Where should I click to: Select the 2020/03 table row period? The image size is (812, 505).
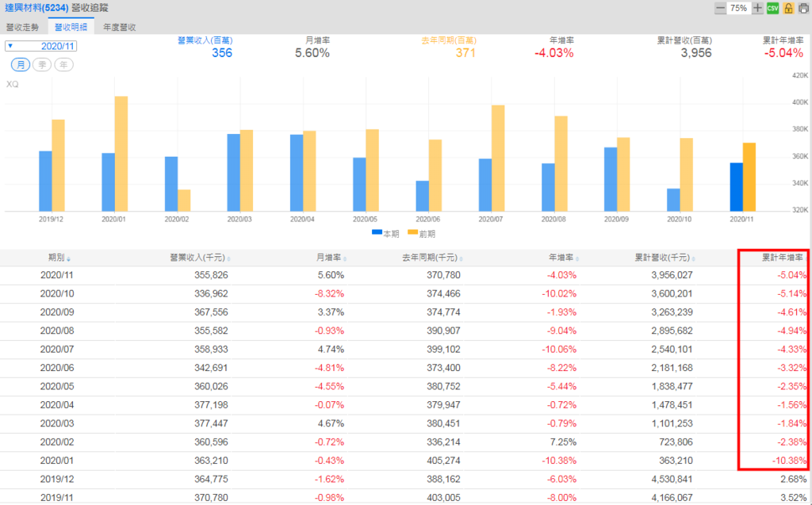click(x=57, y=423)
